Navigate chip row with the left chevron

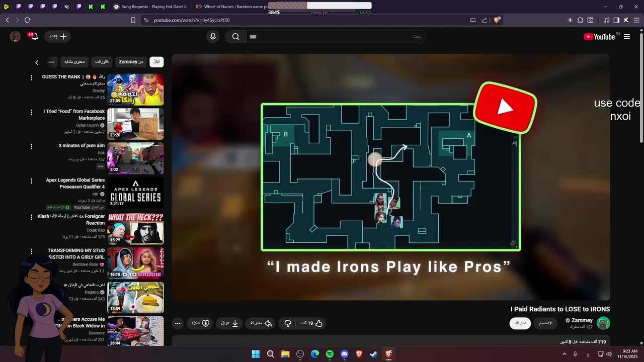(x=37, y=62)
